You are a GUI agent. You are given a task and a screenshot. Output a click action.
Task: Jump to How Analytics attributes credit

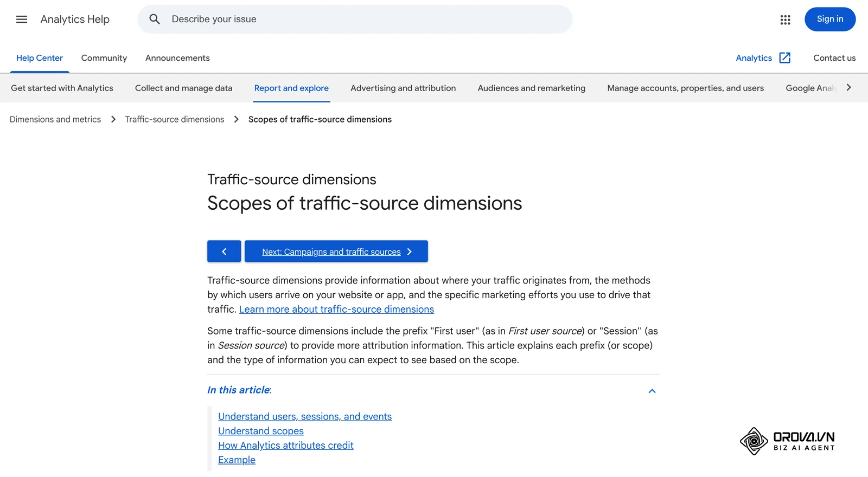click(x=286, y=446)
